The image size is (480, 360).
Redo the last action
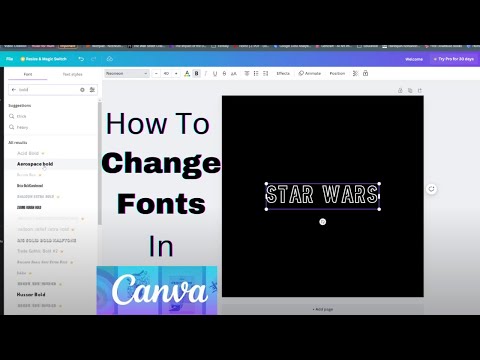click(94, 59)
